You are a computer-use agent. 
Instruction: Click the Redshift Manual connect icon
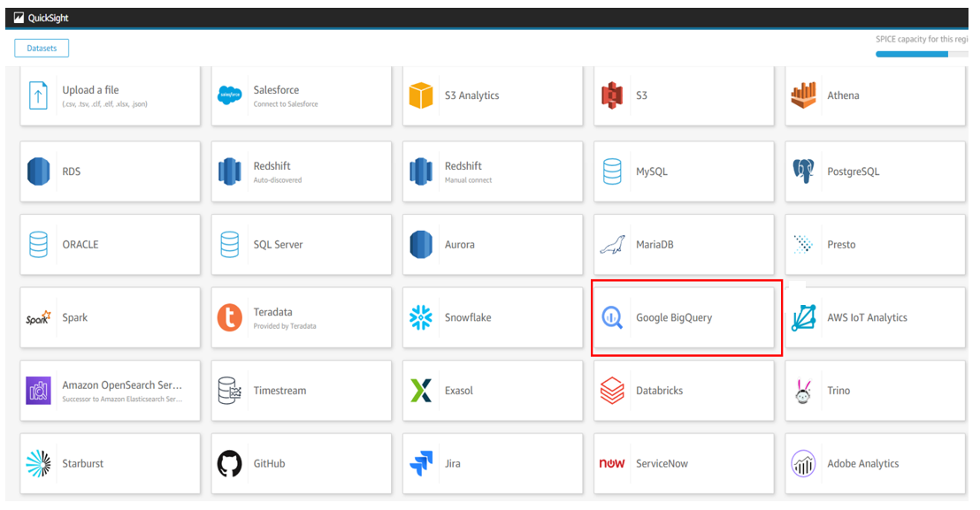point(421,171)
